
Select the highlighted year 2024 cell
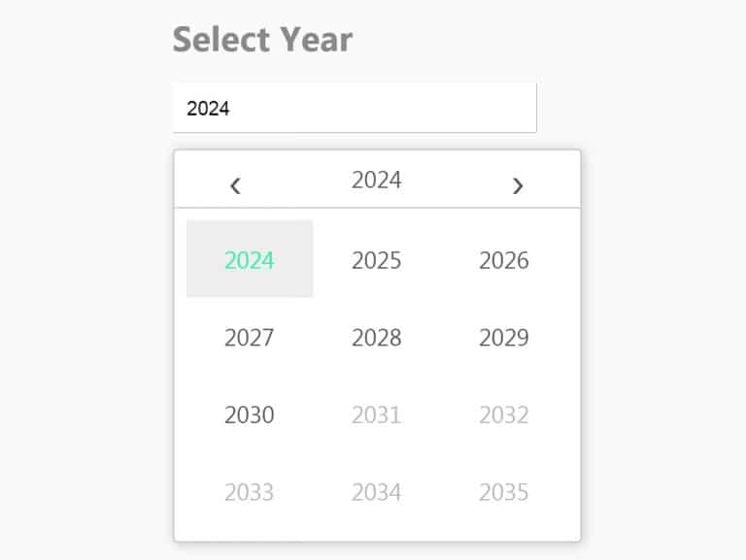(250, 259)
